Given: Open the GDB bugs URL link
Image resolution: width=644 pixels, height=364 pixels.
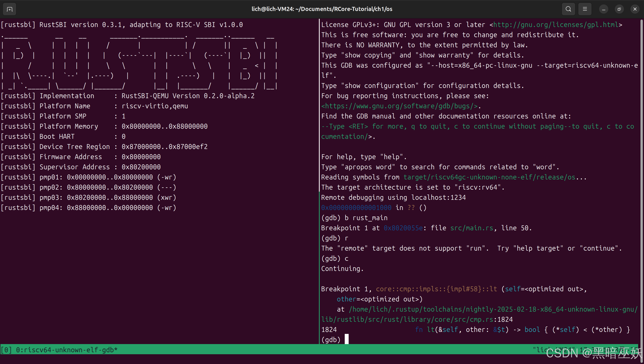Looking at the screenshot, I should pos(399,106).
